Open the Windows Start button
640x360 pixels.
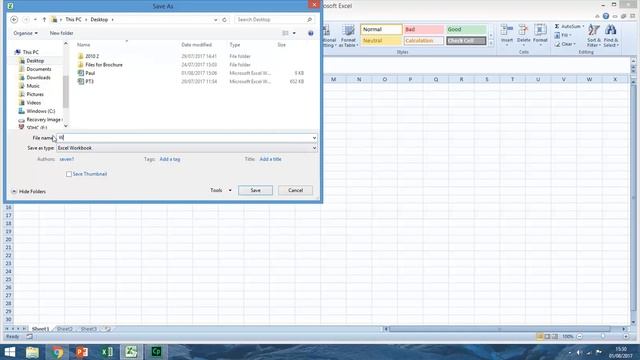(10, 352)
